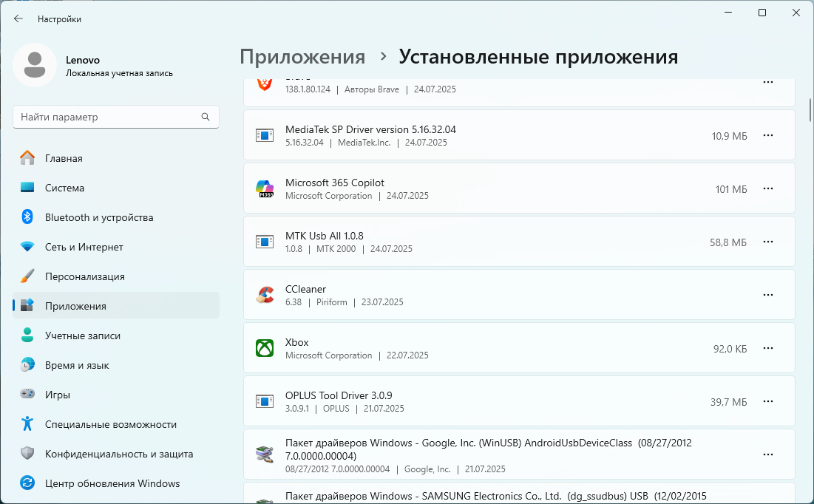Viewport: 814px width, 504px height.
Task: Click the Приложения breadcrumb link
Action: (302, 57)
